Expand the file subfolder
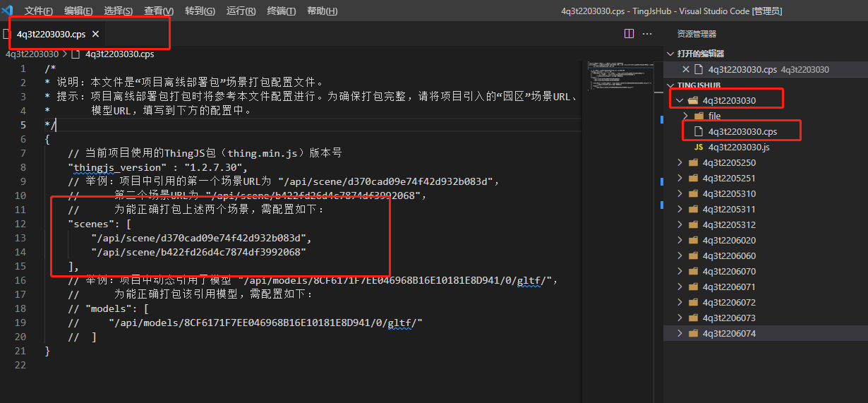This screenshot has height=403, width=868. 686,116
